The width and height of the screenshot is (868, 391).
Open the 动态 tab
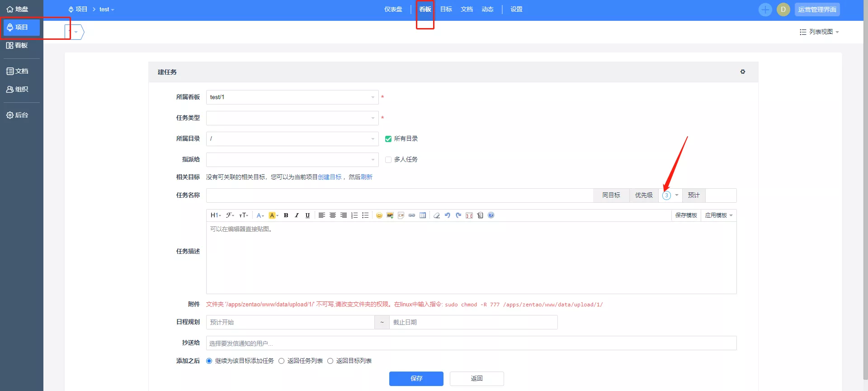[x=488, y=10]
